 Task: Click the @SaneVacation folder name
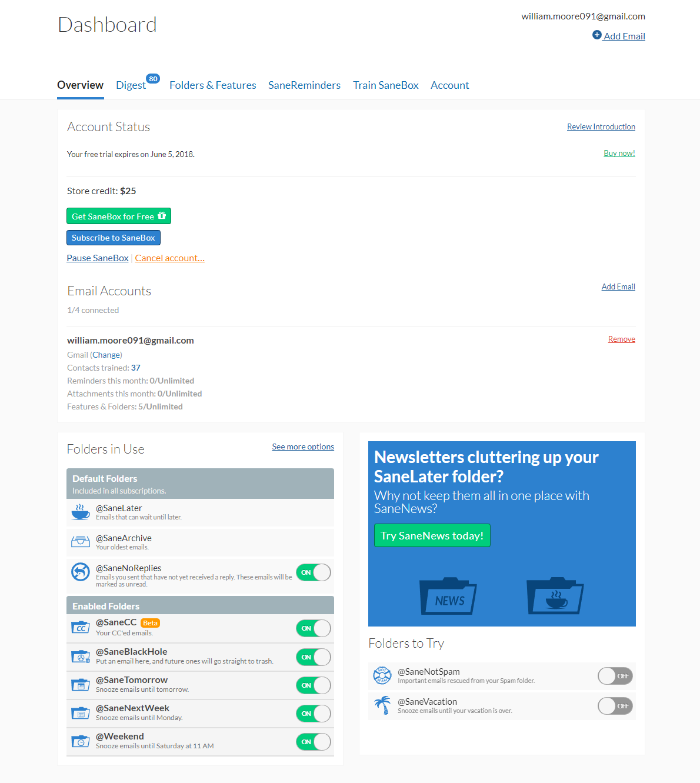pyautogui.click(x=428, y=702)
